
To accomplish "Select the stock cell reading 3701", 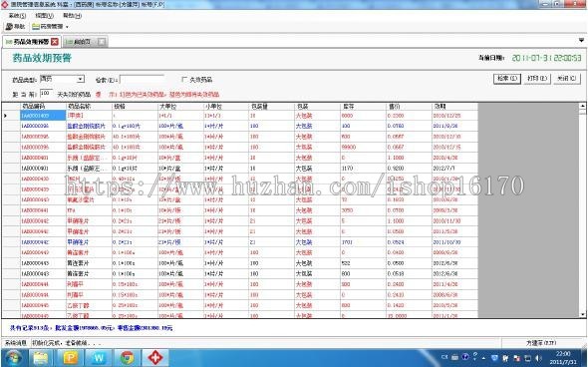I will click(364, 242).
